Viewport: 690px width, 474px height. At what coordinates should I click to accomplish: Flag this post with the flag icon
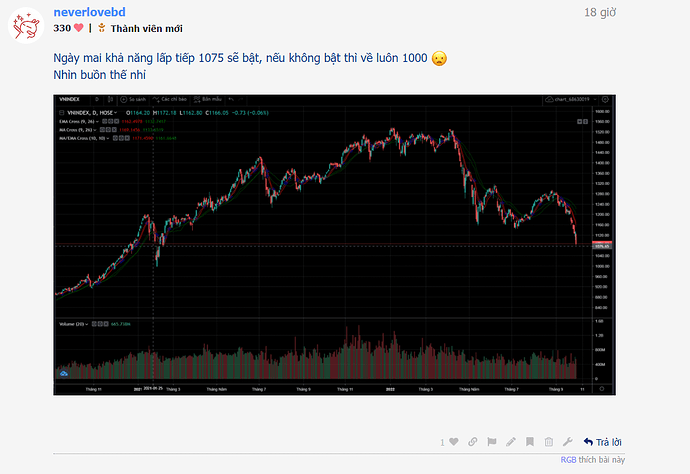[491, 441]
